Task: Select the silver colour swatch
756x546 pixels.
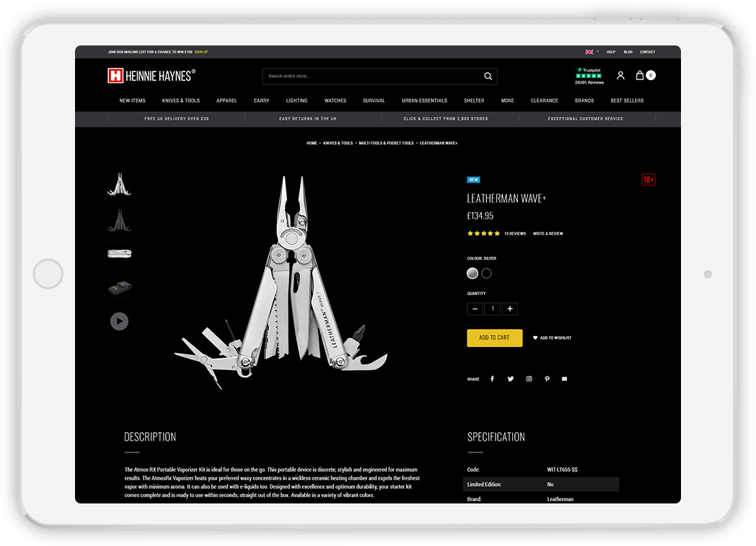Action: (472, 273)
